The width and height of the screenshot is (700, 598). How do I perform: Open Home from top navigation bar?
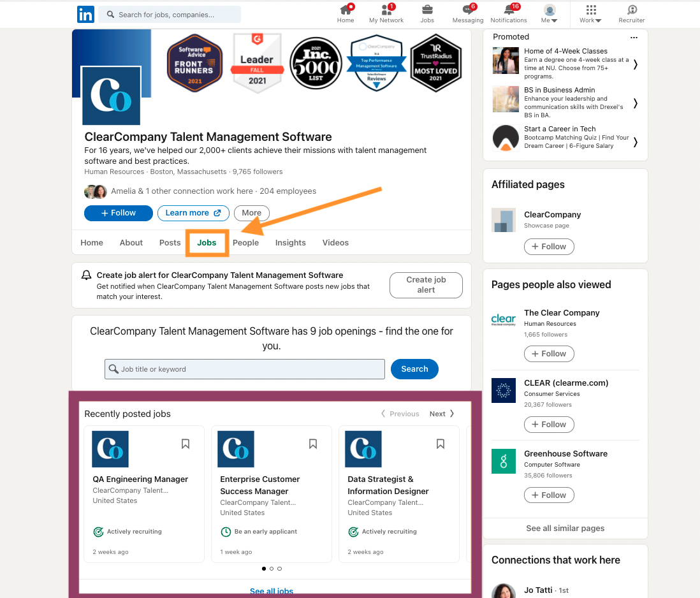click(x=346, y=14)
